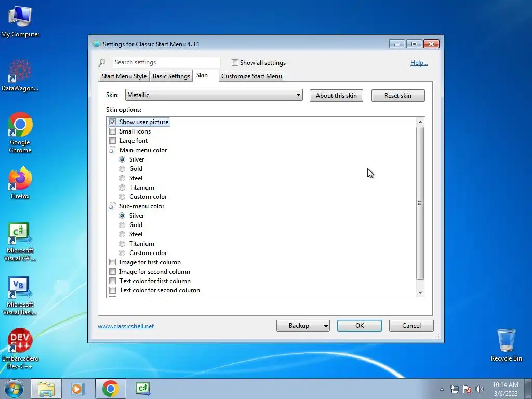Viewport: 532px width, 399px height.
Task: Launch Firefox from the desktop
Action: coord(20,182)
